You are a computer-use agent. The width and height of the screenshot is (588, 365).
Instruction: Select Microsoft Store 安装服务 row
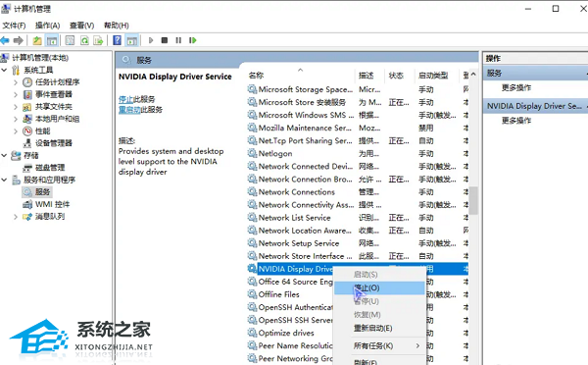pos(358,102)
